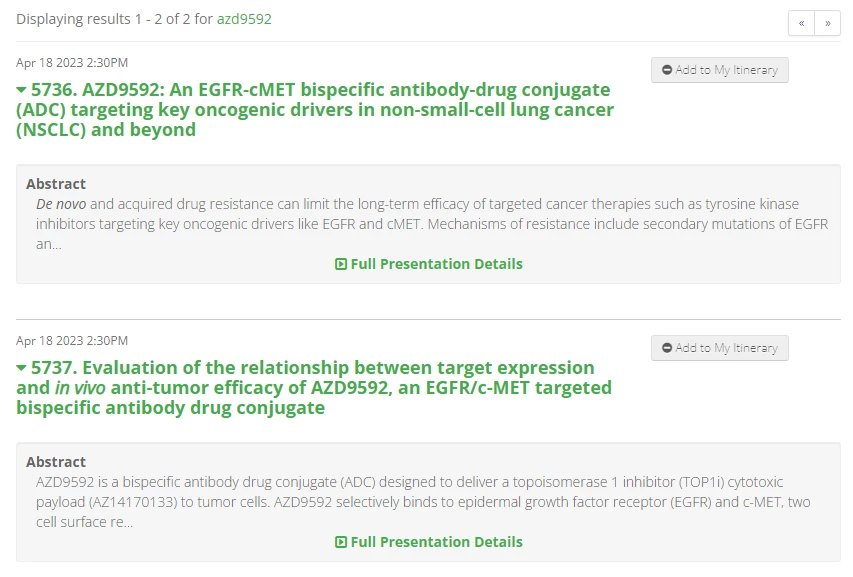The height and width of the screenshot is (577, 853).
Task: Go to previous results page «
Action: click(801, 23)
